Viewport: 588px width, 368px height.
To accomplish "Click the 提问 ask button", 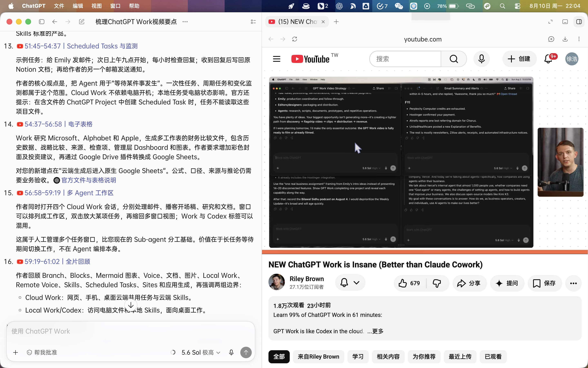I will point(507,283).
